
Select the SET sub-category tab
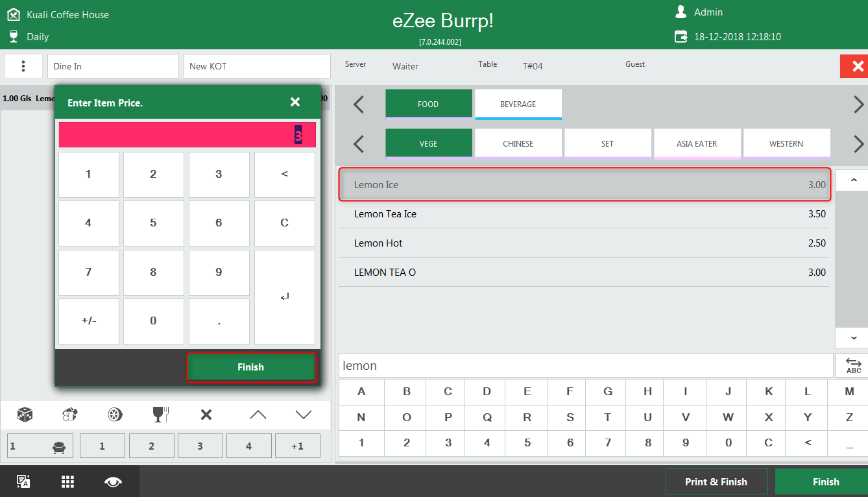tap(607, 143)
